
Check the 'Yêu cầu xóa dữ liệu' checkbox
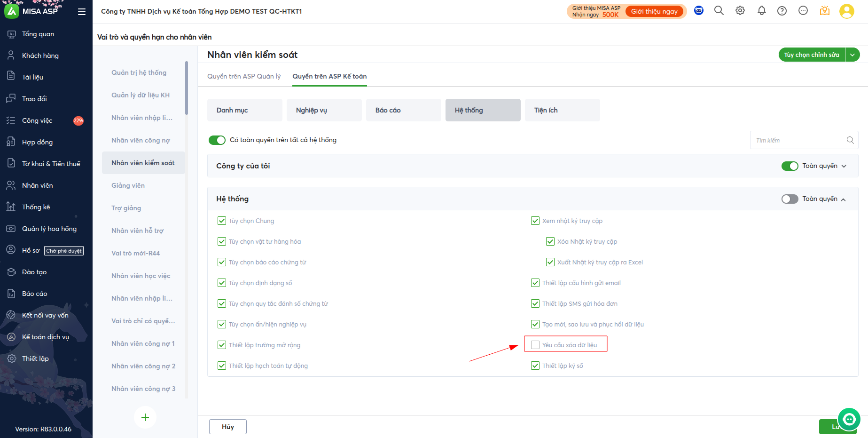(x=535, y=345)
